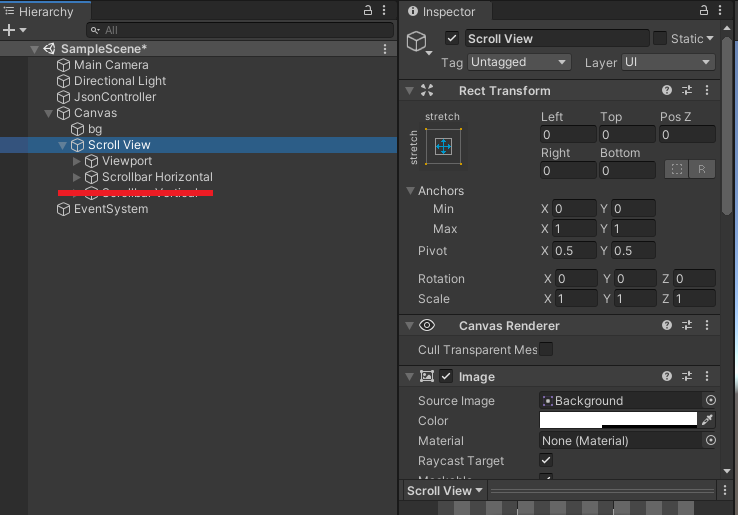The image size is (738, 515).
Task: Collapse the Image component
Action: pos(409,377)
